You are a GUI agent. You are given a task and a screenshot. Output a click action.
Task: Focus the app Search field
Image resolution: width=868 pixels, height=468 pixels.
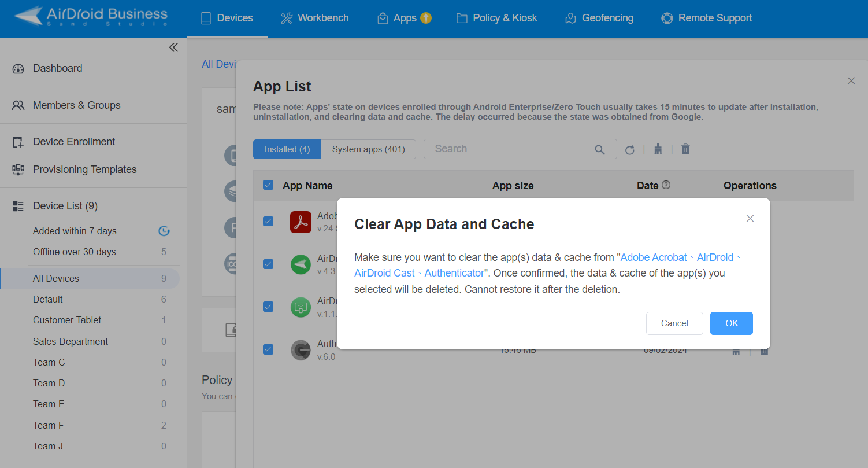[503, 149]
